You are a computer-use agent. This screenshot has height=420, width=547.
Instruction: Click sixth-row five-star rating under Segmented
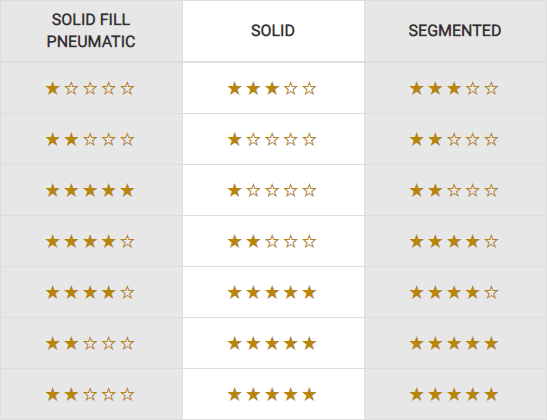pos(454,344)
